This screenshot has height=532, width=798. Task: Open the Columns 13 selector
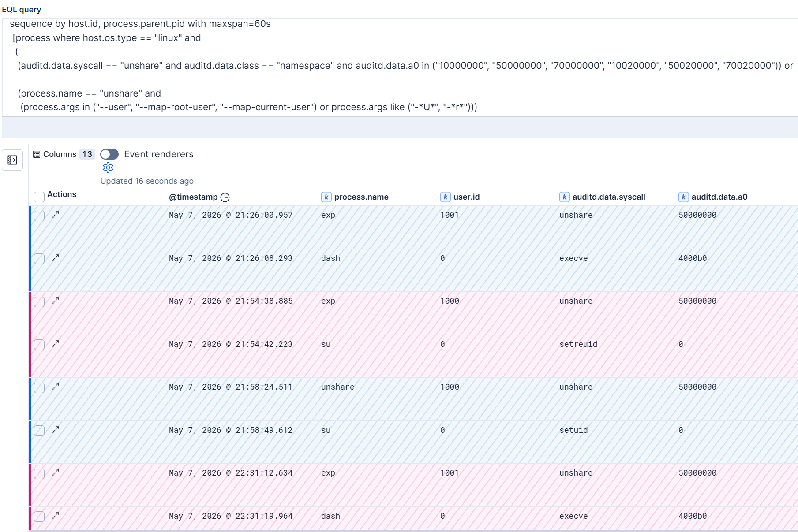click(x=64, y=154)
